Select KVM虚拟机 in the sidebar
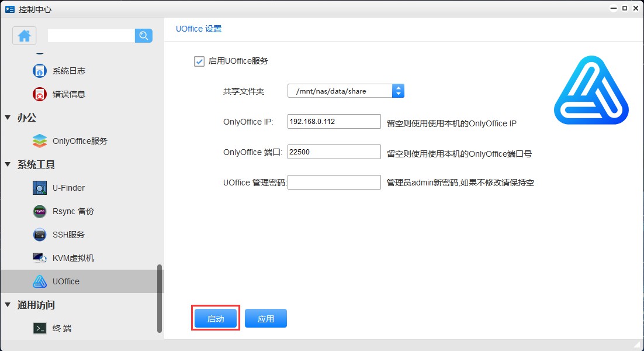Image resolution: width=644 pixels, height=351 pixels. 72,257
